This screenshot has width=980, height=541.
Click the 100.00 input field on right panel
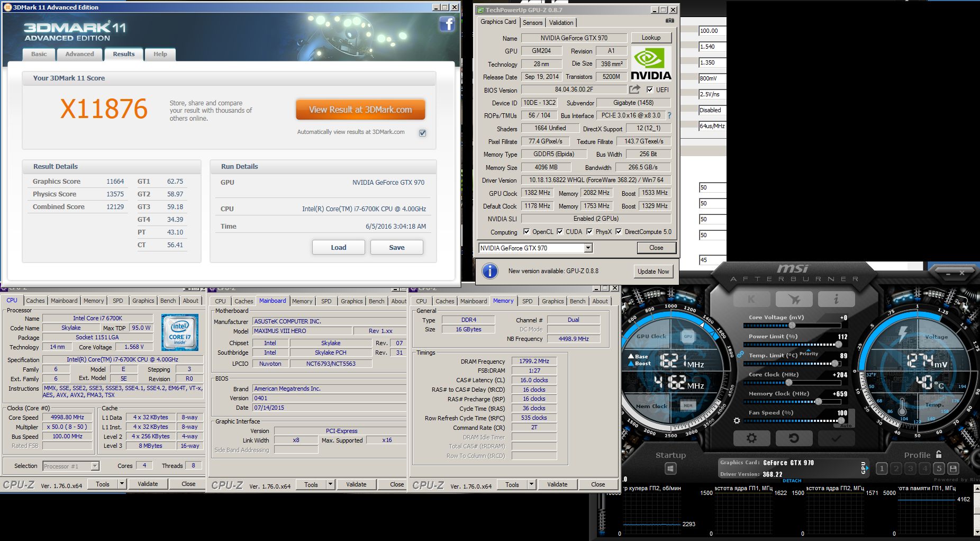pyautogui.click(x=712, y=31)
